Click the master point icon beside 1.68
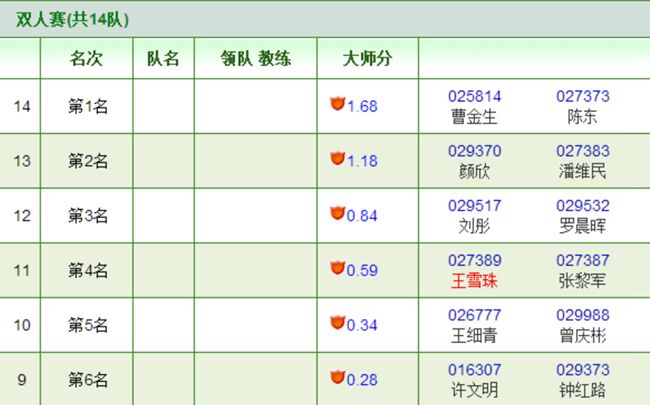This screenshot has height=405, width=650. point(337,103)
